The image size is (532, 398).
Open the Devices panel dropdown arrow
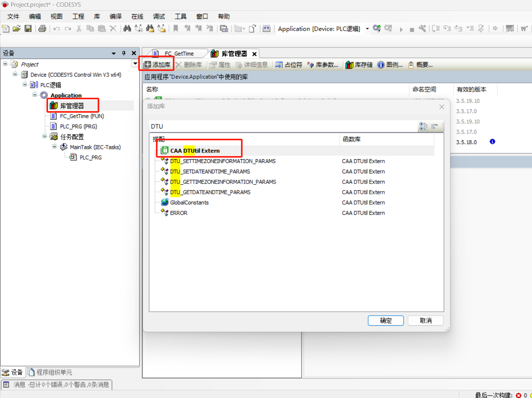click(x=113, y=53)
